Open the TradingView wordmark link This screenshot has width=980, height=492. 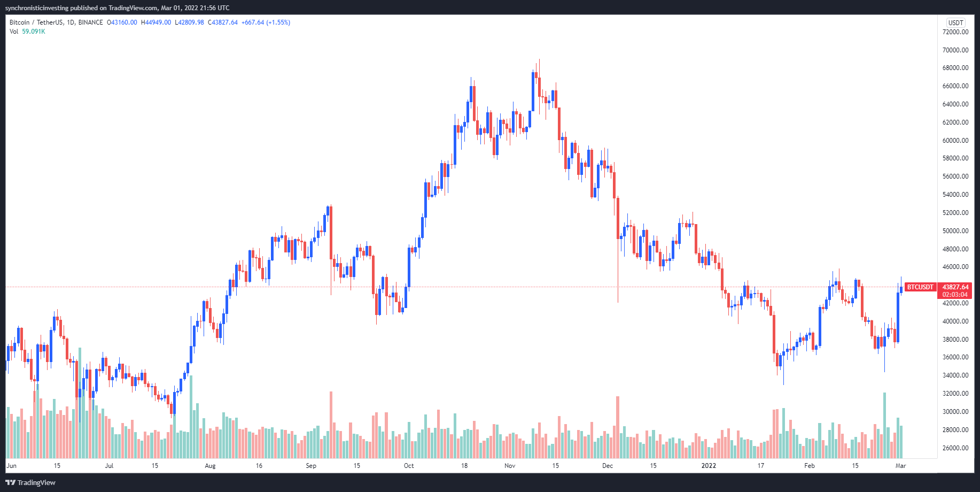36,482
